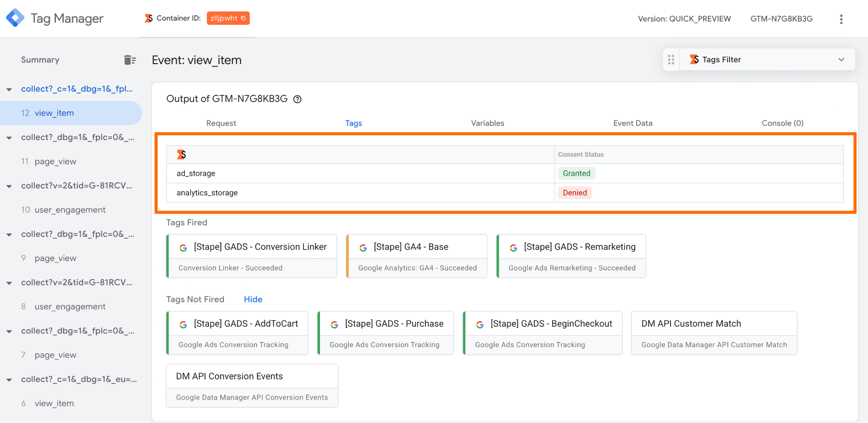Open the Tags Filter dropdown
The width and height of the screenshot is (868, 423).
tap(768, 60)
